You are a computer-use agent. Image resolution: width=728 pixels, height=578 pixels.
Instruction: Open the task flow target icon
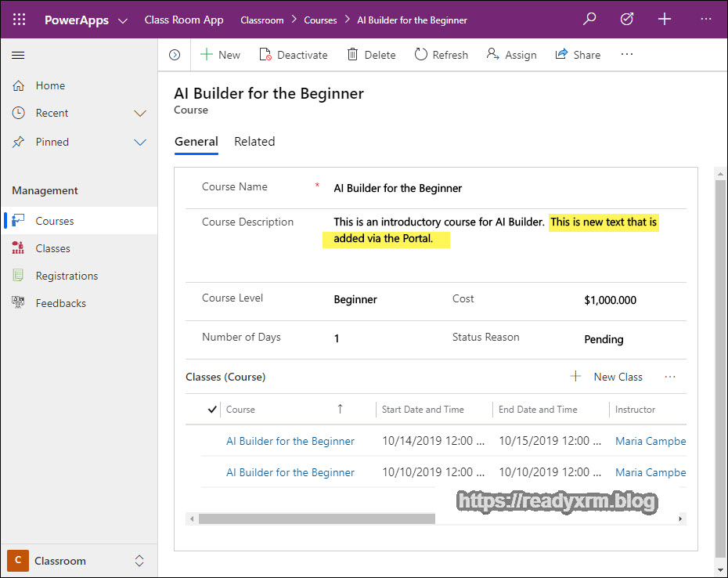tap(626, 20)
